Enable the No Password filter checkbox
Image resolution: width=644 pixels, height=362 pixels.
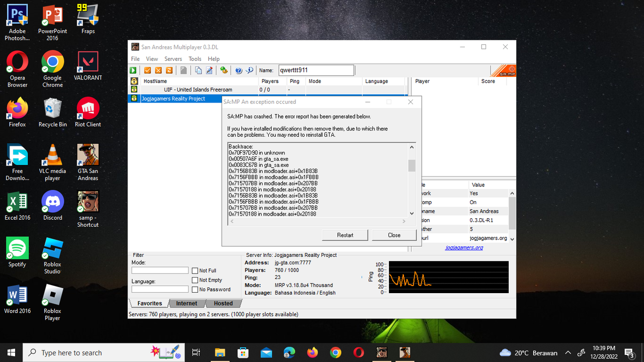coord(195,290)
